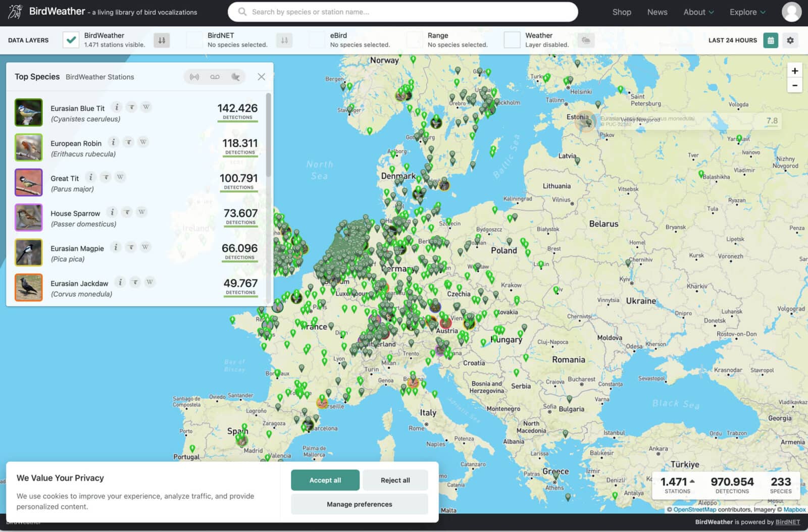Image resolution: width=808 pixels, height=532 pixels.
Task: Zoom in on the map
Action: (795, 71)
